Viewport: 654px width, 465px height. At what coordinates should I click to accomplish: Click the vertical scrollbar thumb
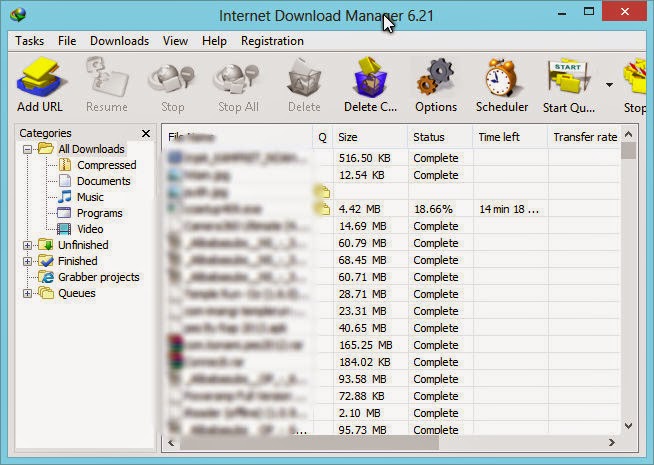pyautogui.click(x=629, y=151)
